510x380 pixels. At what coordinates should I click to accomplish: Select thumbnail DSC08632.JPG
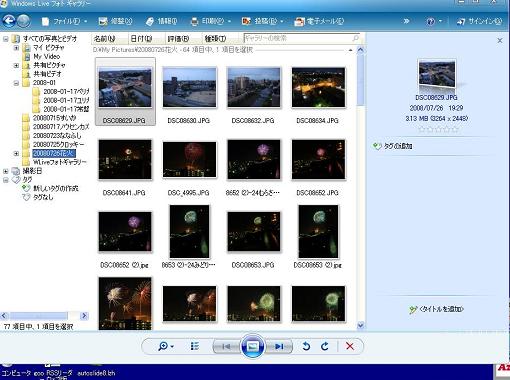[254, 87]
